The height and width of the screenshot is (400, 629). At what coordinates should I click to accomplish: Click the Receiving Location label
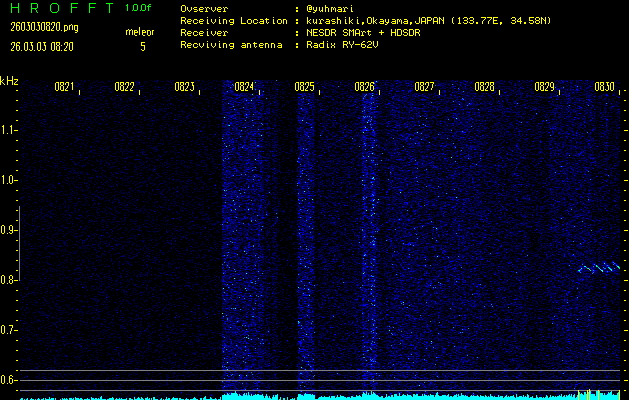pyautogui.click(x=234, y=21)
